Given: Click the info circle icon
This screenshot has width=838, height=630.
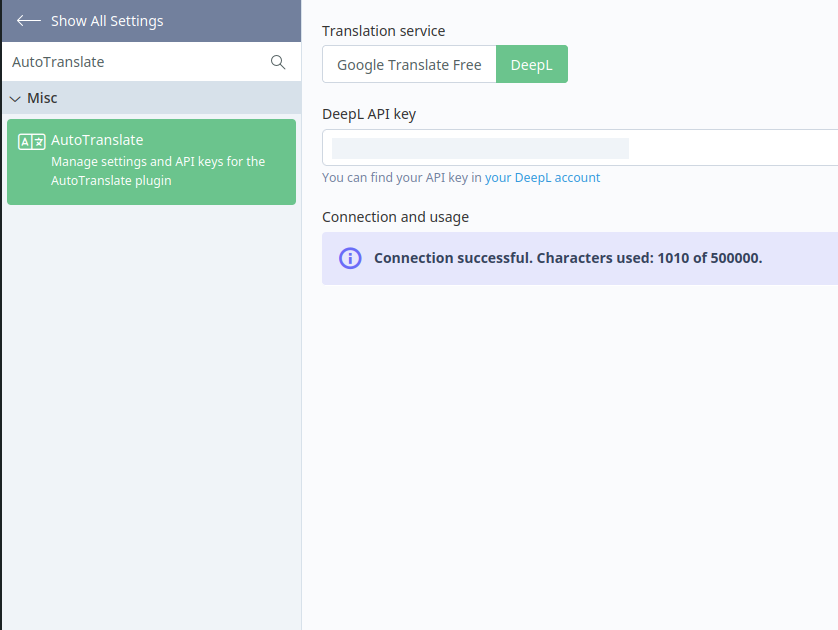Looking at the screenshot, I should coord(350,258).
